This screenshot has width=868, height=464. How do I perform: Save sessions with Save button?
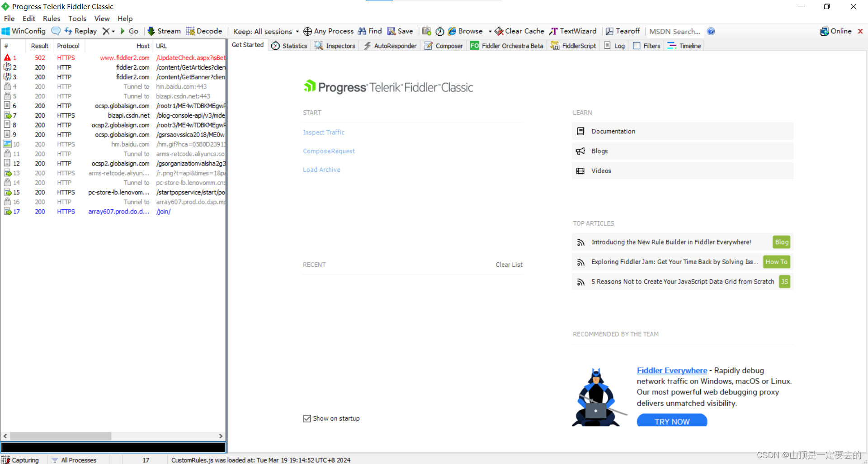point(400,31)
